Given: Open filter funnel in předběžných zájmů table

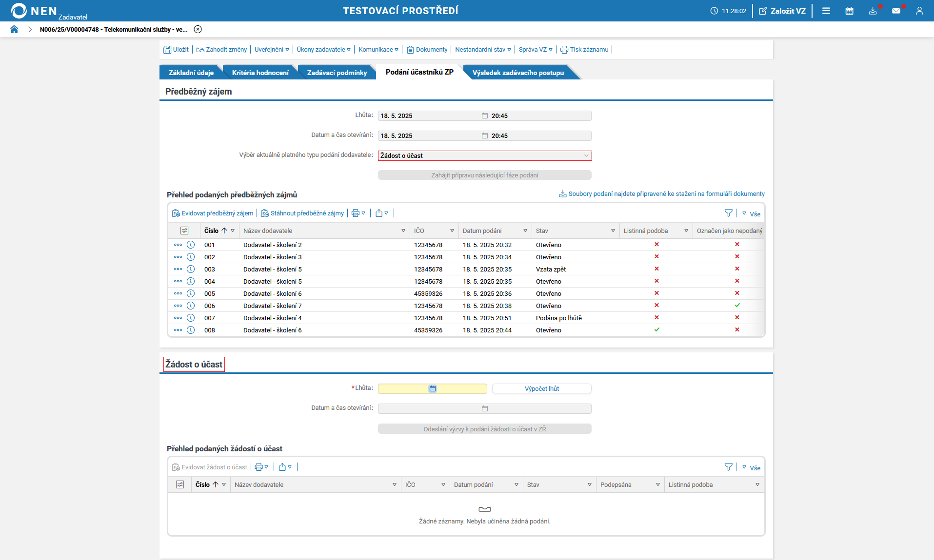Looking at the screenshot, I should (x=728, y=213).
